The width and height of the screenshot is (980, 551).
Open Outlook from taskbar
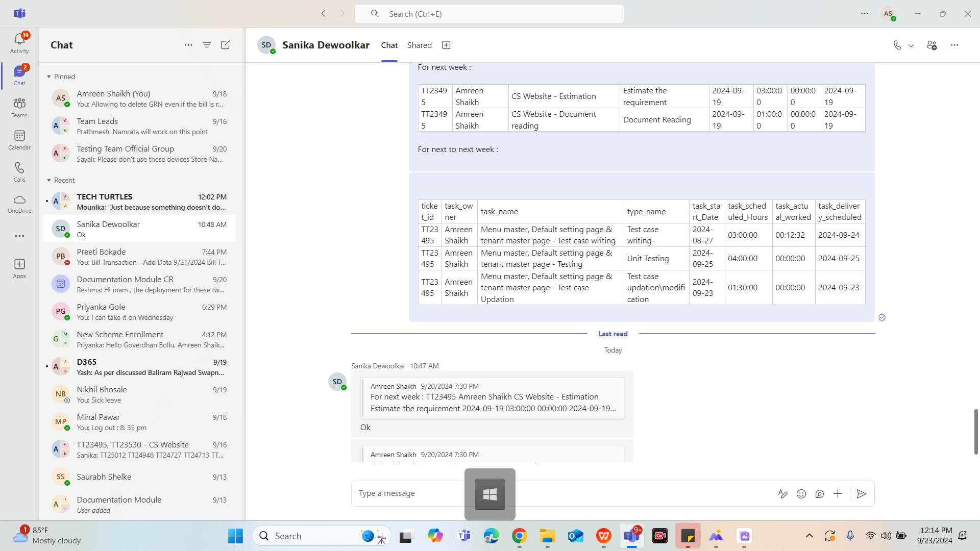pyautogui.click(x=575, y=536)
